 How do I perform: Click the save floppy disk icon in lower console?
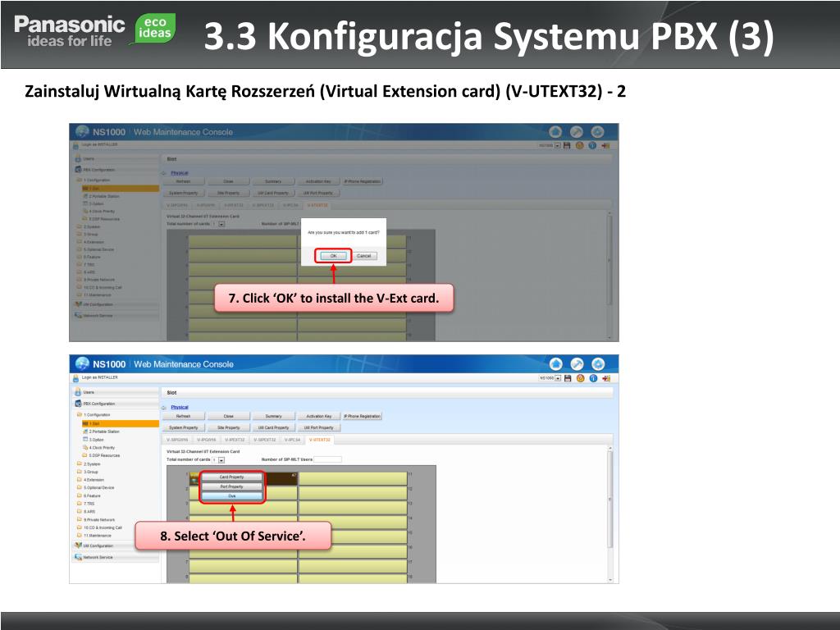568,378
